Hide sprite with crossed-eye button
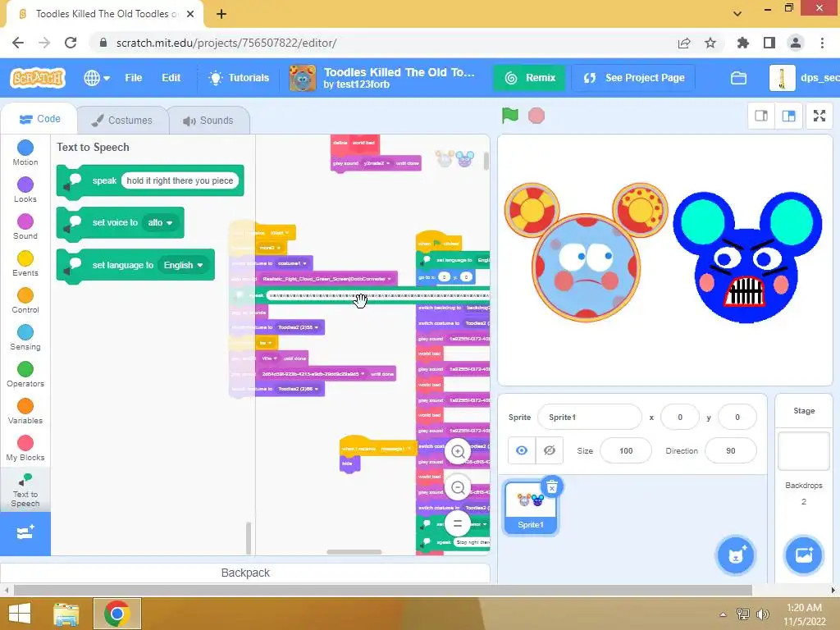This screenshot has height=630, width=840. coord(549,450)
